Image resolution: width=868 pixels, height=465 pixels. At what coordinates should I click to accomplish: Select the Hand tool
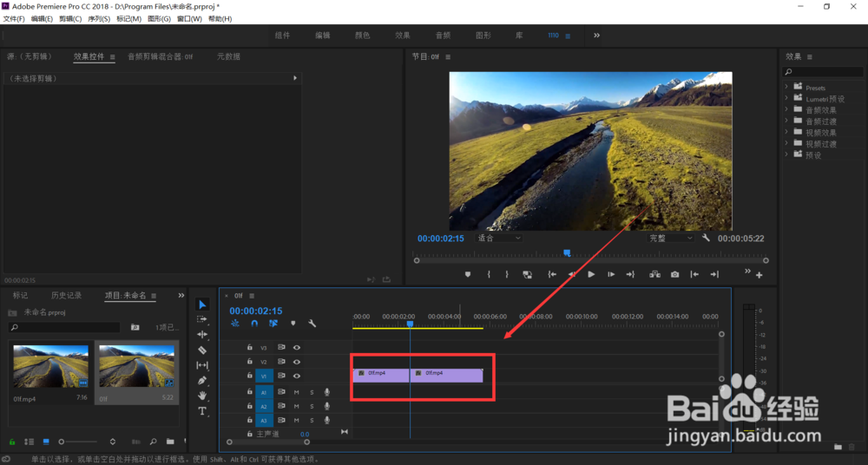(x=202, y=396)
